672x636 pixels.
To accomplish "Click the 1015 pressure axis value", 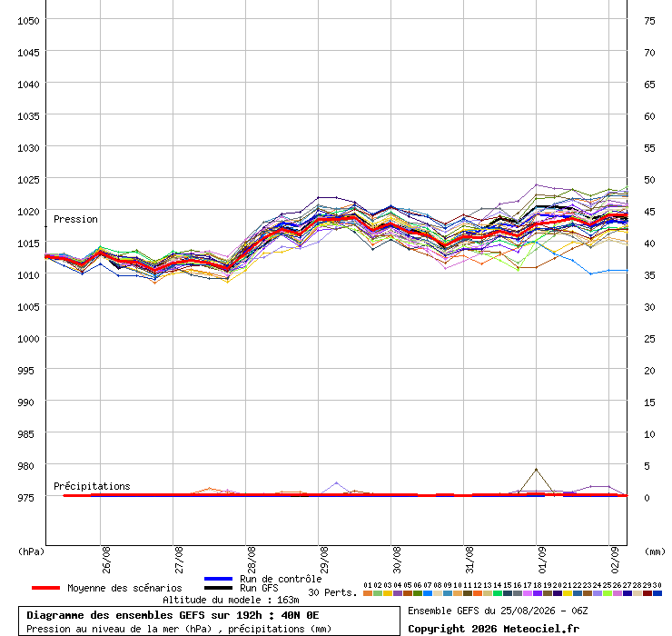I will (x=28, y=243).
